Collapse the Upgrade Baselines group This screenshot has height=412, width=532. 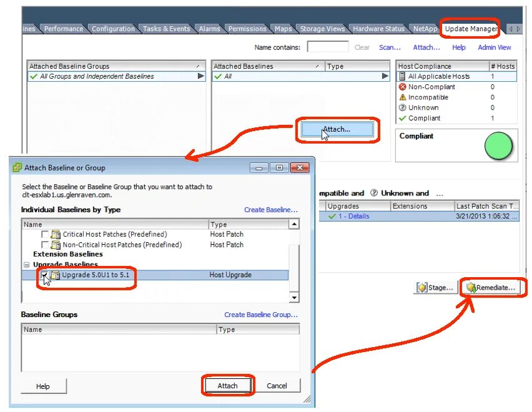pos(26,265)
